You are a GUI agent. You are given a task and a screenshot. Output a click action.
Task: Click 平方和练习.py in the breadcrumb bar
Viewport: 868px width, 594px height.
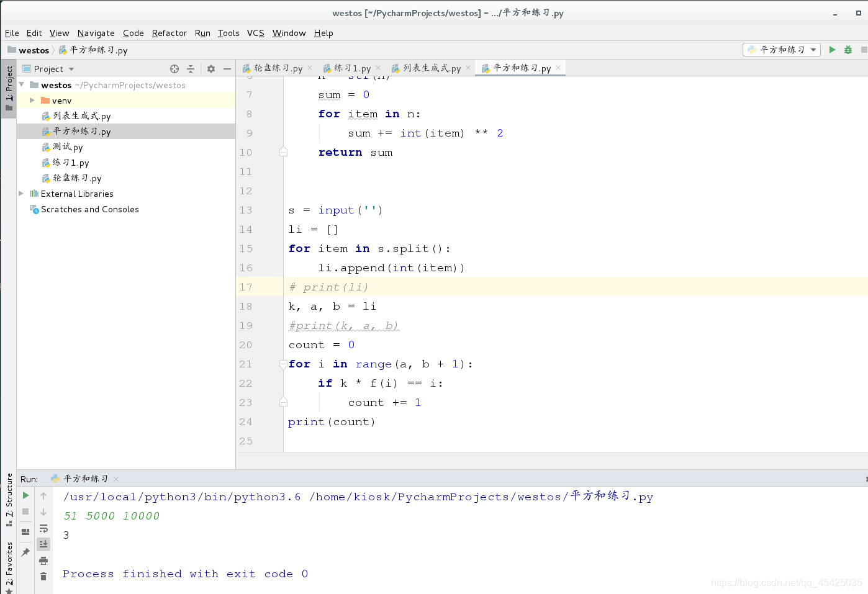tap(98, 50)
